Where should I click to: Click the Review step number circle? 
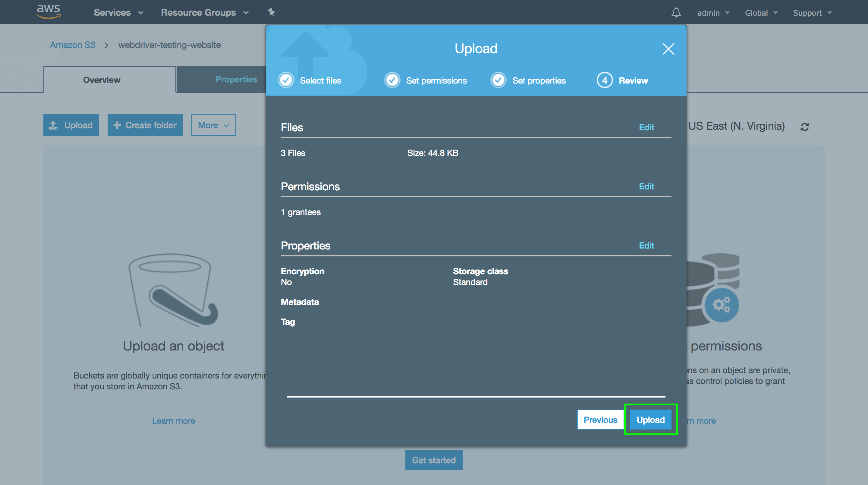pyautogui.click(x=605, y=80)
